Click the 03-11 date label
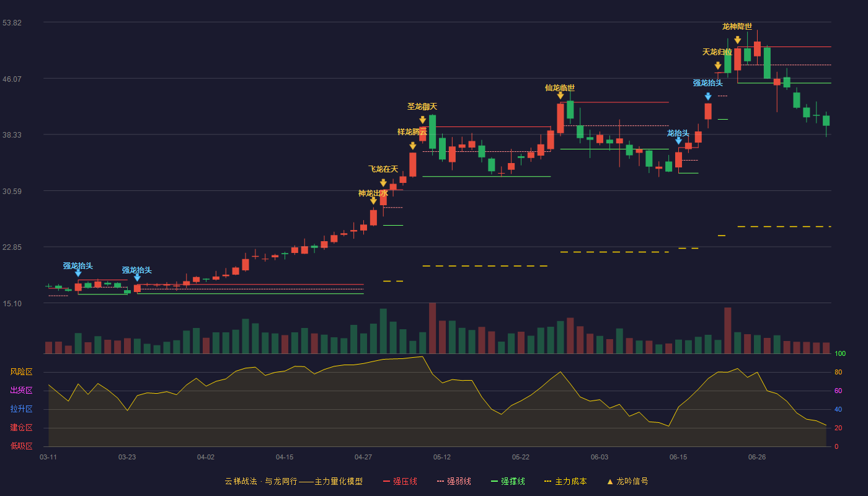 tap(48, 457)
